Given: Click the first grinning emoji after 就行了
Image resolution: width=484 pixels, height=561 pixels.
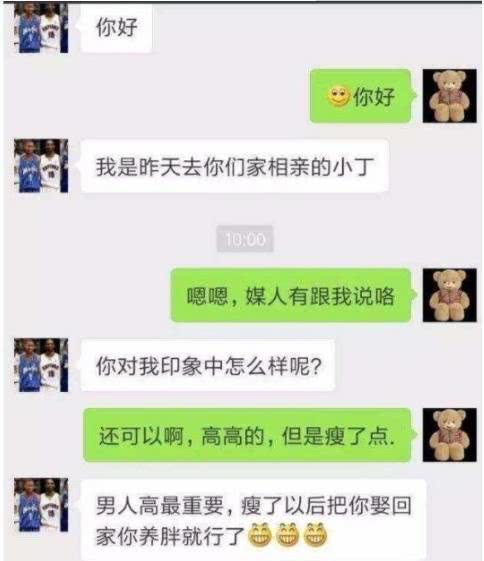Looking at the screenshot, I should pyautogui.click(x=260, y=535).
